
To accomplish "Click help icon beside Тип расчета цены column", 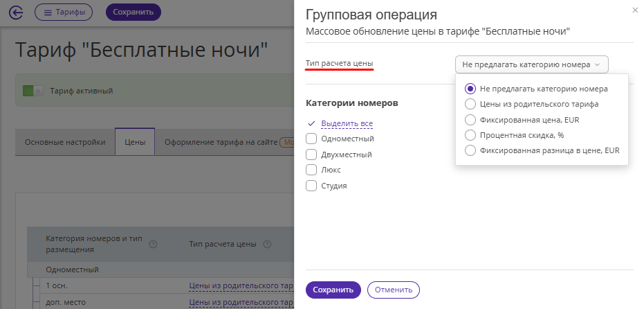I will click(x=267, y=245).
